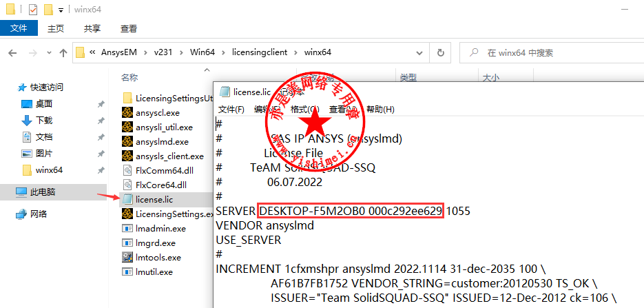Expand the address bar history dropdown
The width and height of the screenshot is (644, 308).
(x=419, y=52)
